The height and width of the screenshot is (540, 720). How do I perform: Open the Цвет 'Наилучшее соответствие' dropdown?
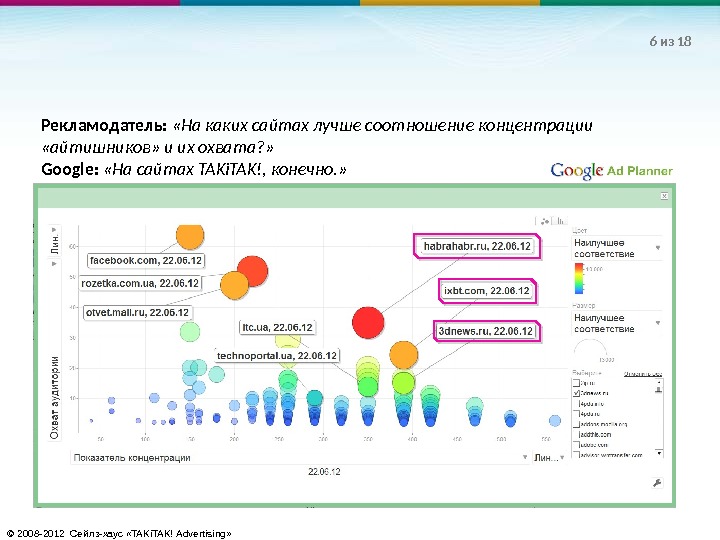618,248
